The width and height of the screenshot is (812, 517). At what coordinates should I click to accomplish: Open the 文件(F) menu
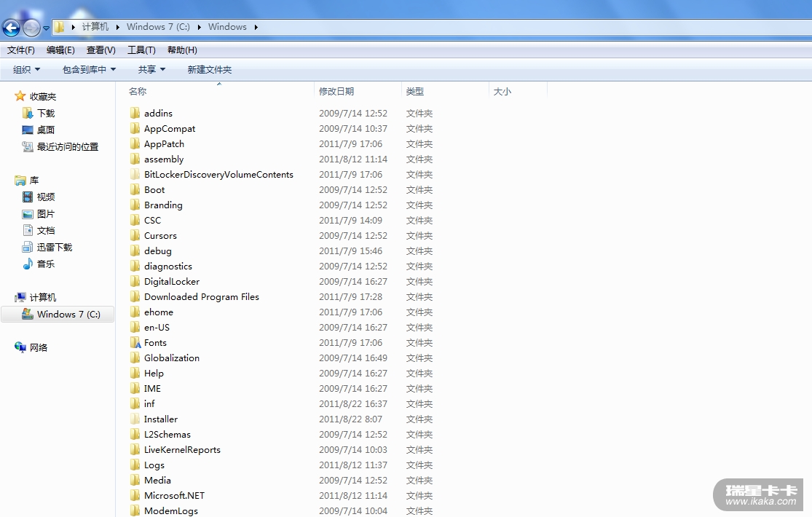coord(20,50)
